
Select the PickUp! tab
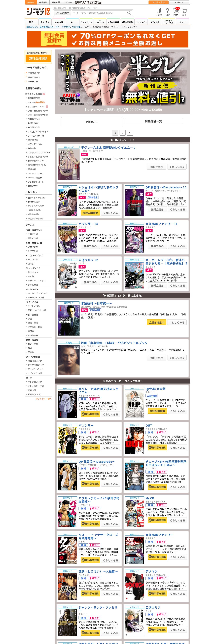92,122
